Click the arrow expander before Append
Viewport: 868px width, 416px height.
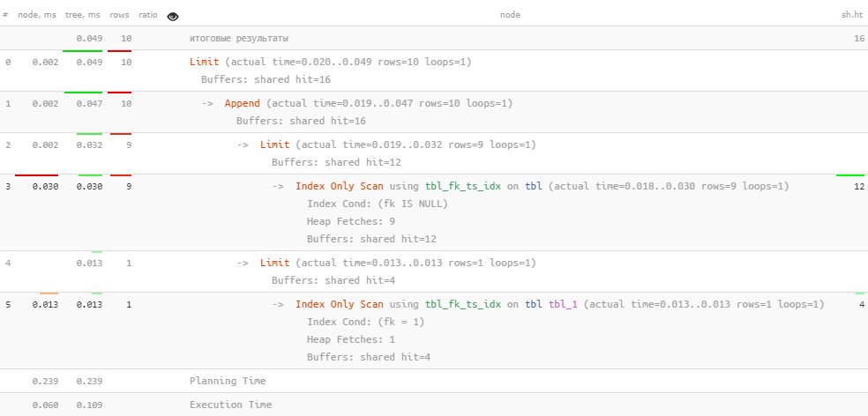[207, 103]
